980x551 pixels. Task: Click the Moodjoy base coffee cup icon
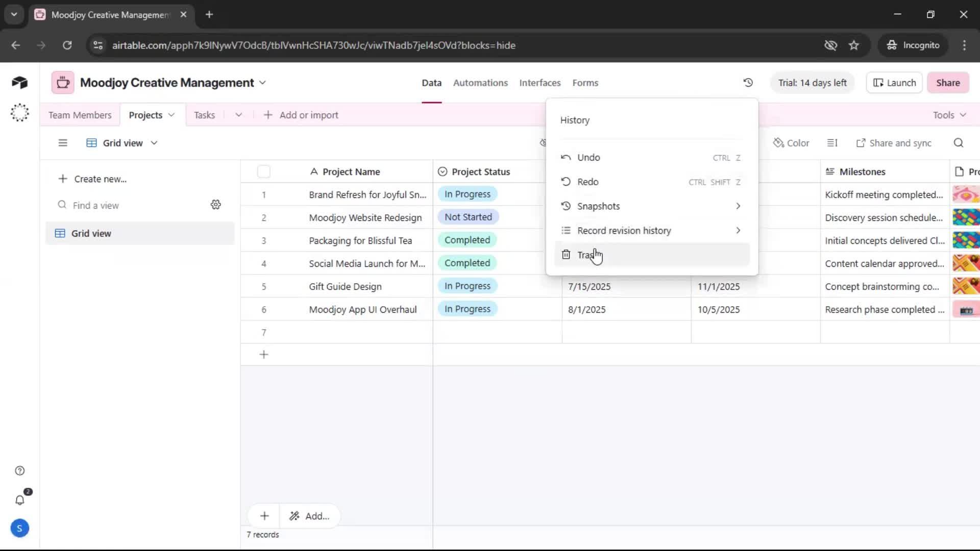[x=63, y=83]
